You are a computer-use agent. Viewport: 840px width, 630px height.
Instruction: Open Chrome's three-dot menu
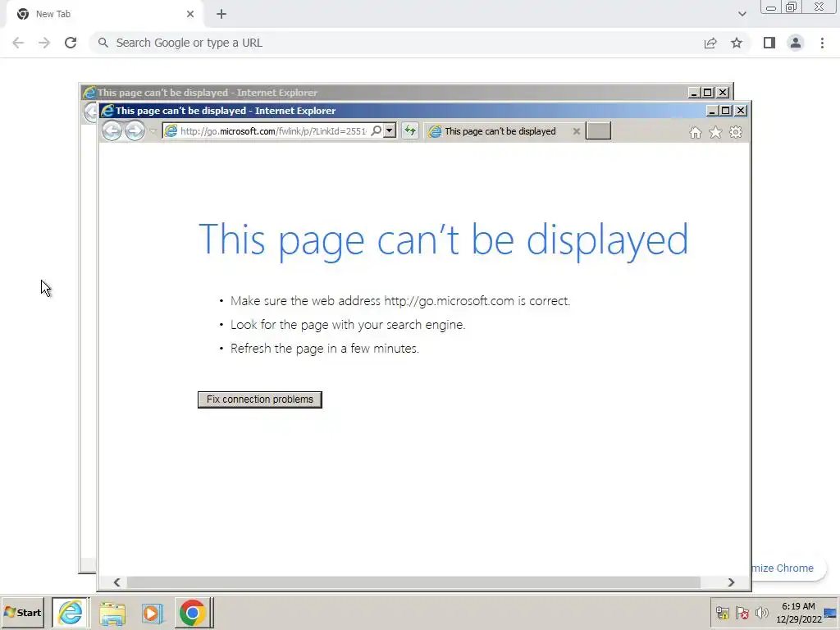pyautogui.click(x=822, y=43)
